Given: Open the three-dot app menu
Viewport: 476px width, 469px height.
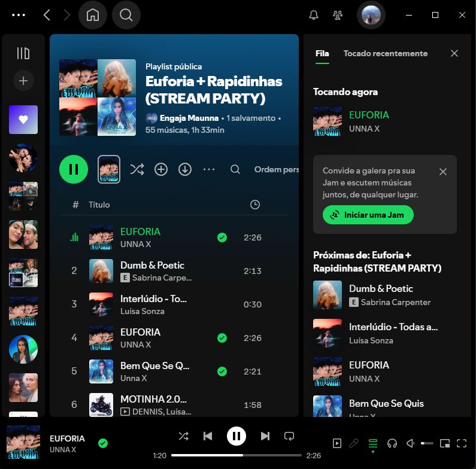Looking at the screenshot, I should point(18,15).
